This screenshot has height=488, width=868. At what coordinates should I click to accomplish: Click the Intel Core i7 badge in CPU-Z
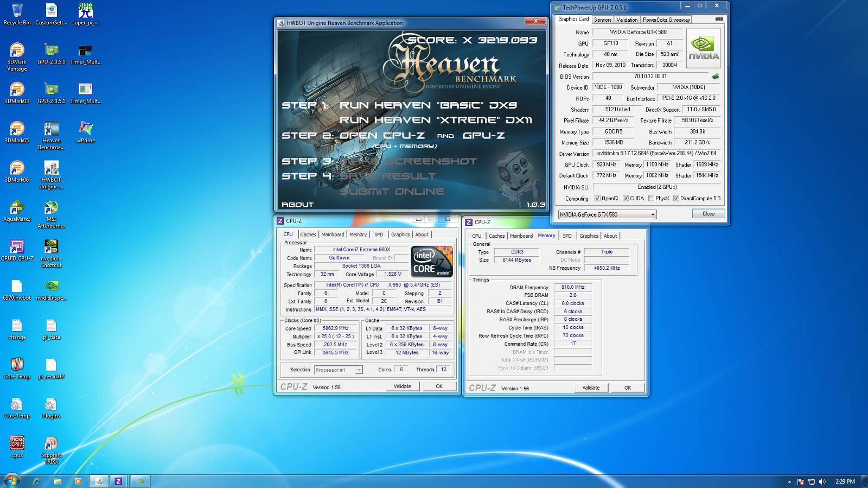(x=432, y=261)
